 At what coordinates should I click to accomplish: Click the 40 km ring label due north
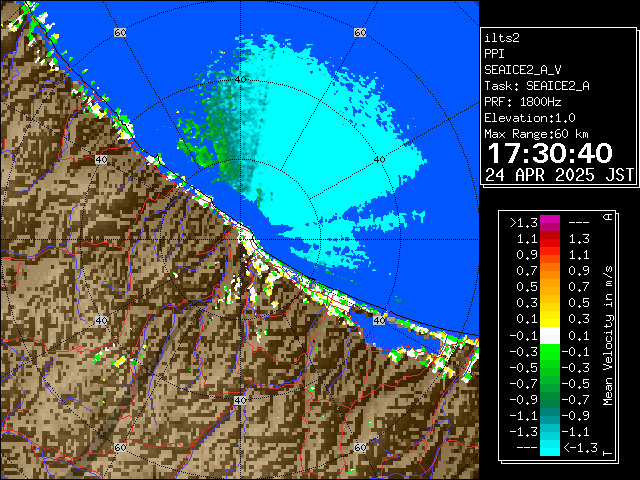(x=241, y=79)
